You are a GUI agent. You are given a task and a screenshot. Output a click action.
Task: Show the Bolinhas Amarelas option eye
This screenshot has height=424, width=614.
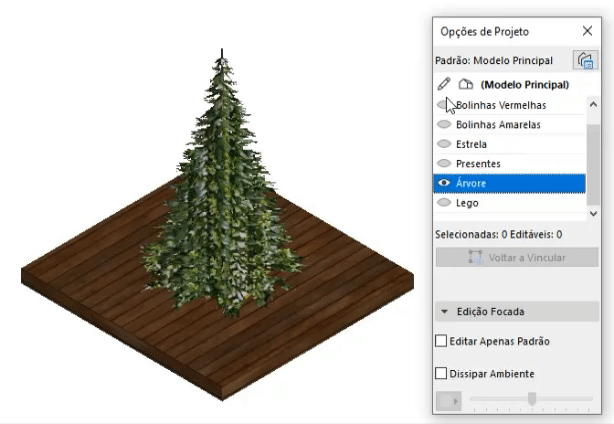pos(444,124)
